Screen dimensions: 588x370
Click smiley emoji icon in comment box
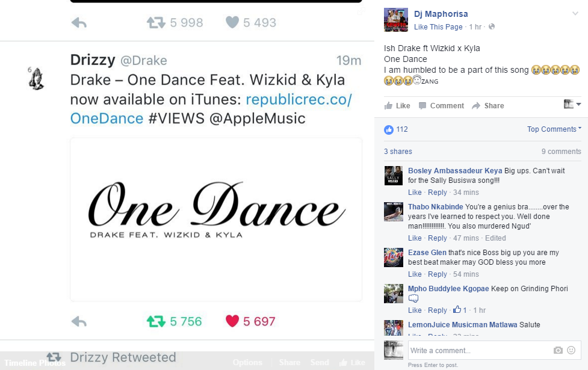pos(571,350)
